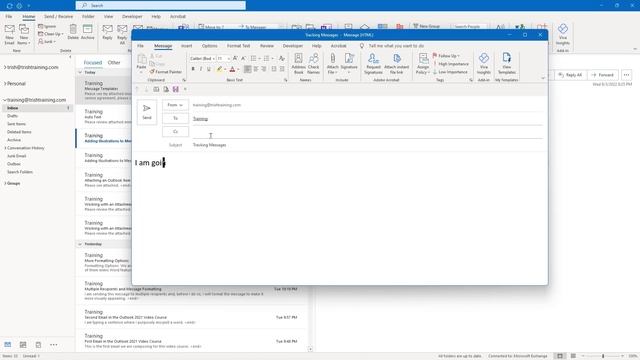
Task: Open the font size combo box
Action: pos(223,58)
